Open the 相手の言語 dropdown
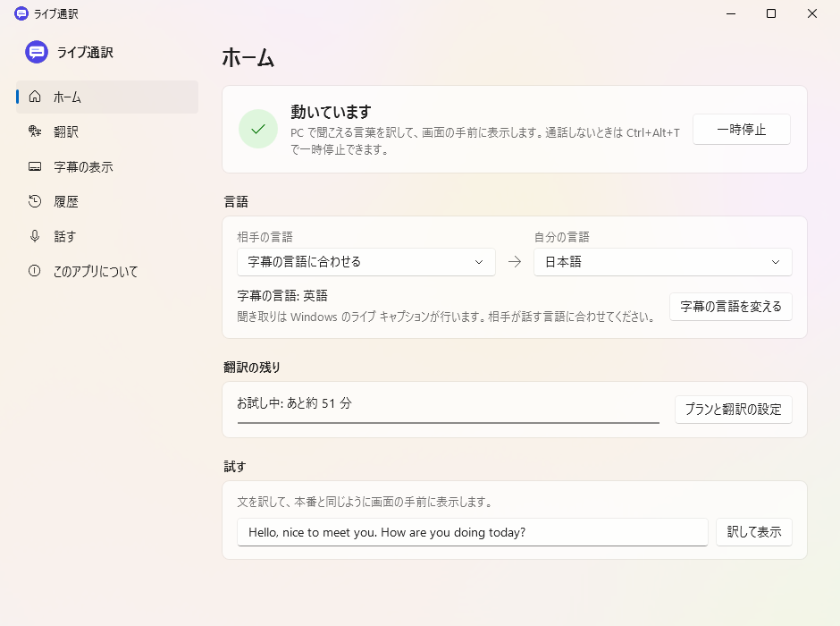Viewport: 840px width, 626px height. pyautogui.click(x=365, y=261)
